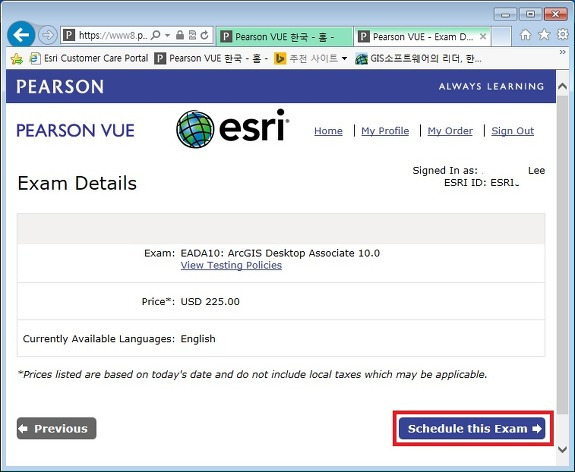Click the browser Home icon
This screenshot has height=472, width=575.
coord(525,35)
